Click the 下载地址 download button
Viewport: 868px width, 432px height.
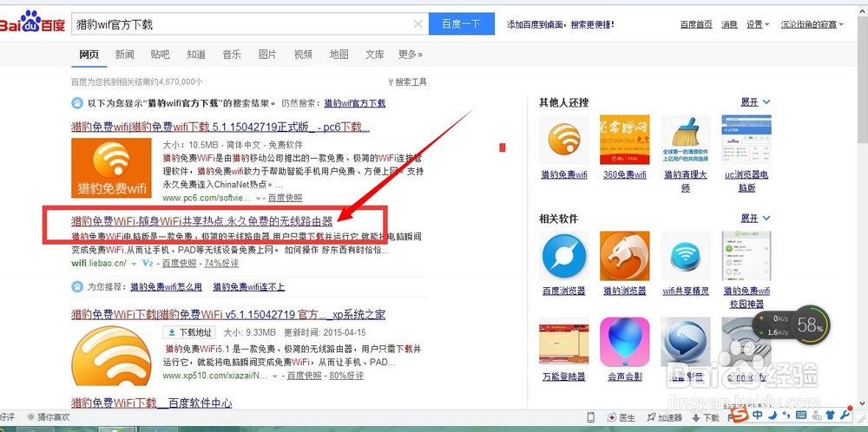pos(188,332)
